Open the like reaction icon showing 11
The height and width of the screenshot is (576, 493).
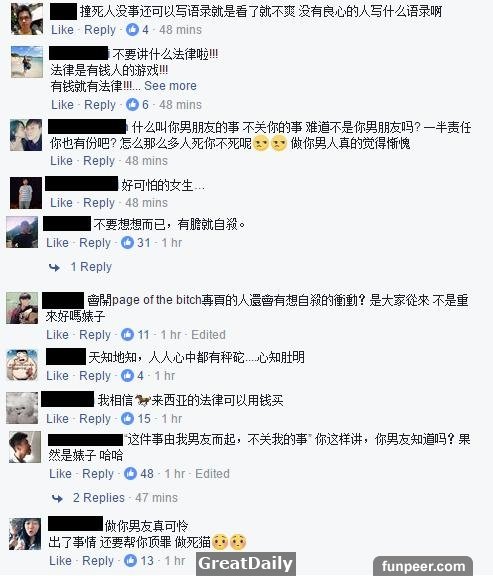(x=127, y=335)
